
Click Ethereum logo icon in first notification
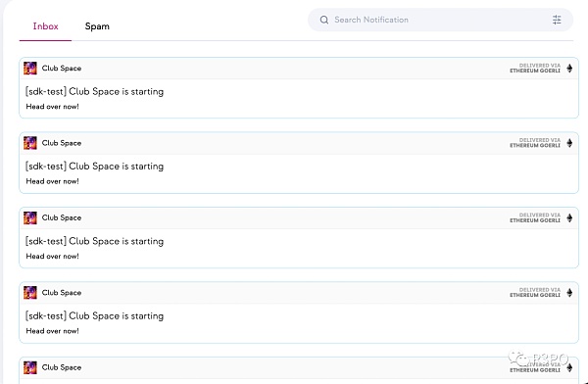coord(569,69)
